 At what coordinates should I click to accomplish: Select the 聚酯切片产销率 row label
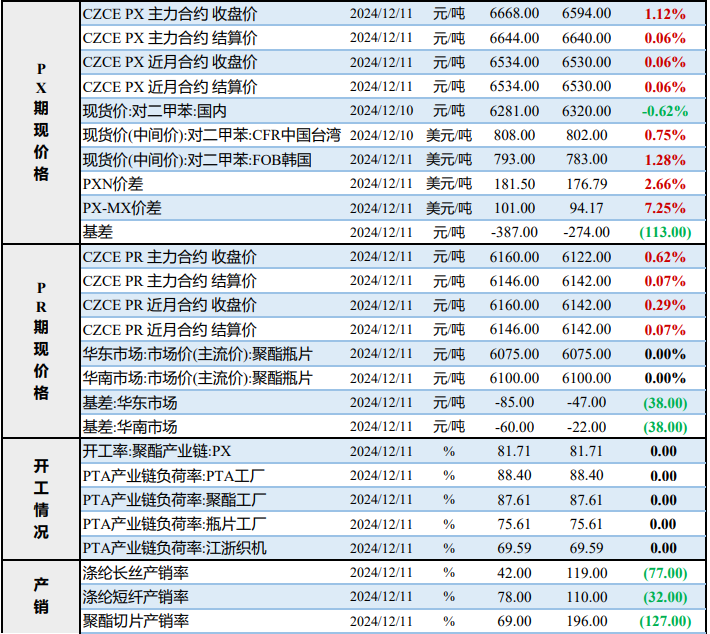136,621
